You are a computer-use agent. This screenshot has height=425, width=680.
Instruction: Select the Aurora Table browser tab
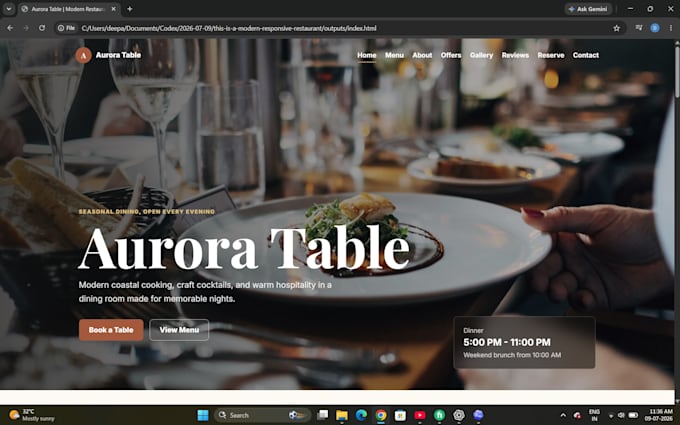69,9
